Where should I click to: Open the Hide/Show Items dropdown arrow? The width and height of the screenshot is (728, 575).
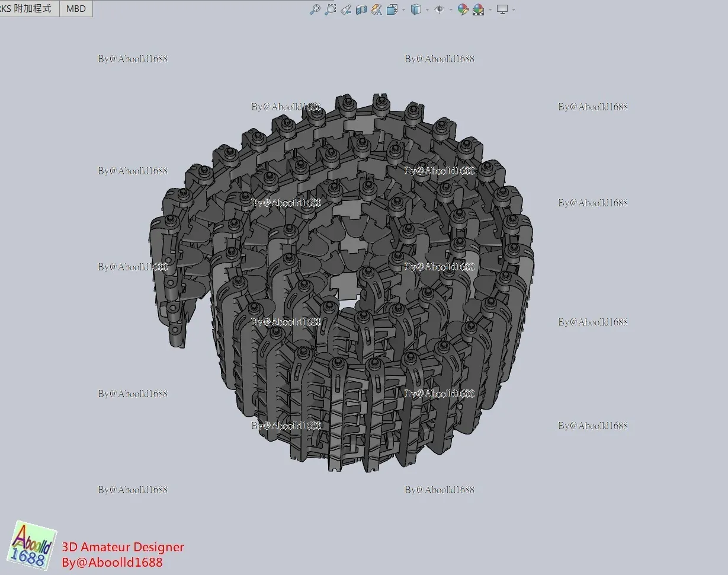point(451,9)
